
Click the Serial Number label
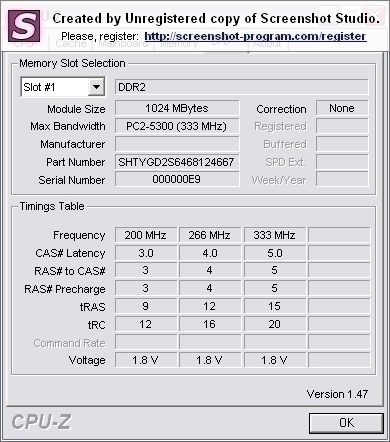pyautogui.click(x=72, y=180)
